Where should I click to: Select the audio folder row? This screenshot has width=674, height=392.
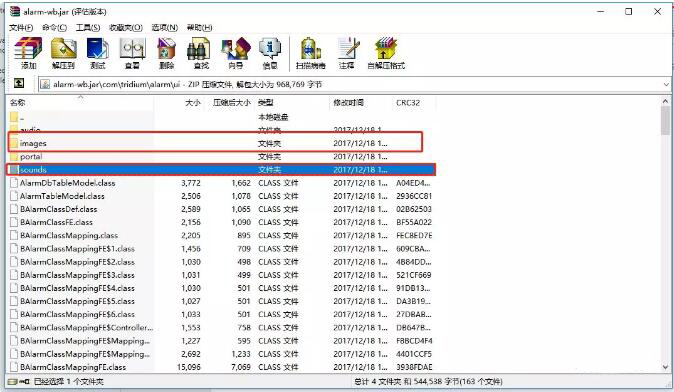pyautogui.click(x=221, y=129)
